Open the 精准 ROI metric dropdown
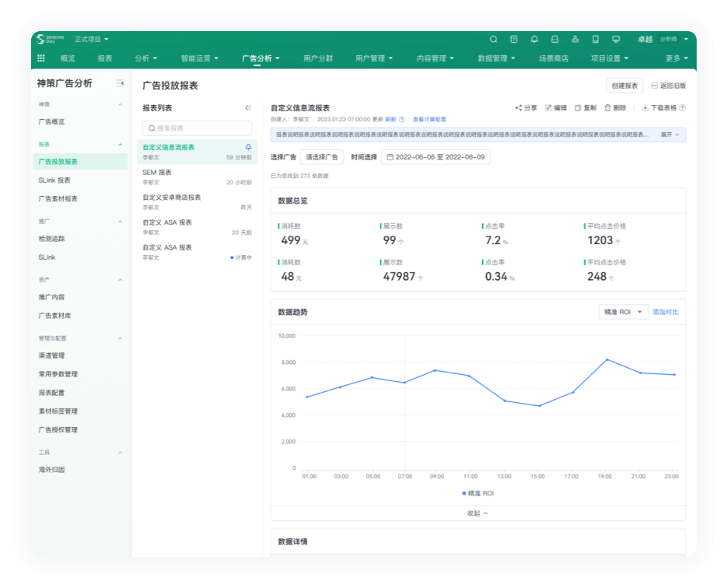The height and width of the screenshot is (588, 728). (624, 312)
